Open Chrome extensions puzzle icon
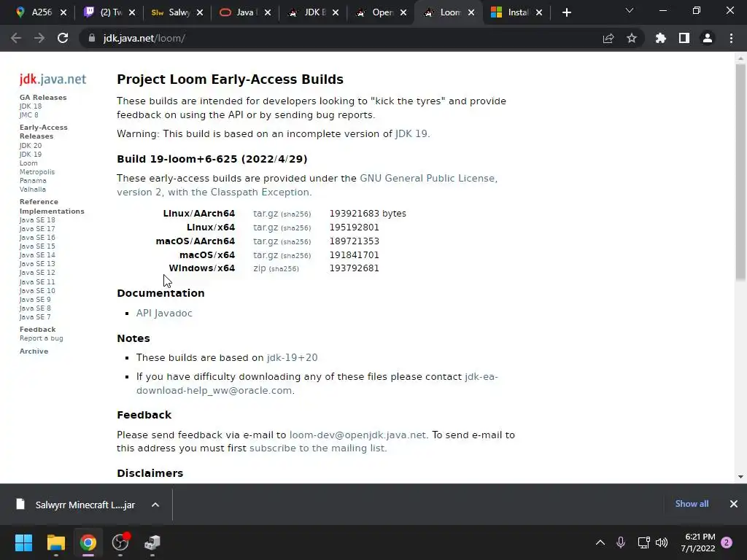Screen dimensions: 747x560 660,38
